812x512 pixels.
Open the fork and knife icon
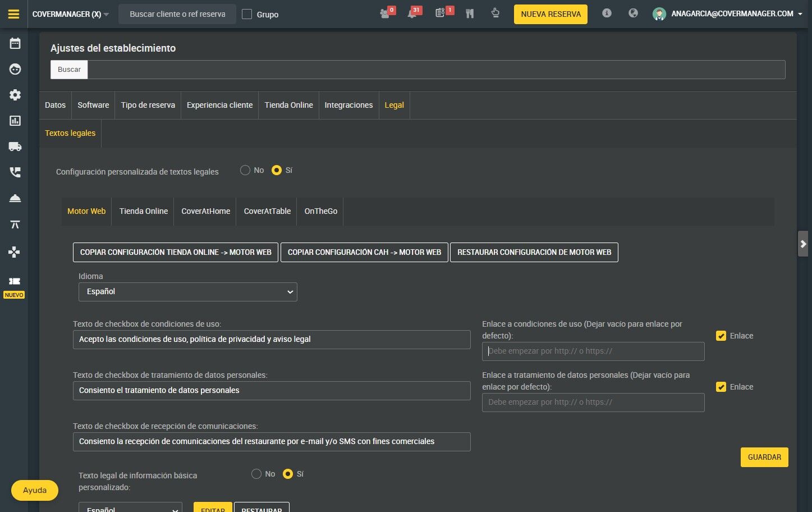click(x=470, y=13)
